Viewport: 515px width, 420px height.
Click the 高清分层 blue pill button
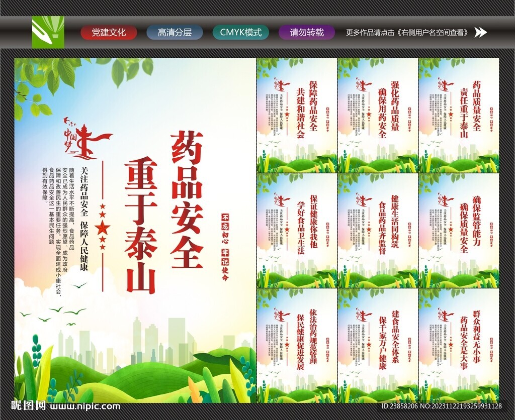(x=175, y=33)
